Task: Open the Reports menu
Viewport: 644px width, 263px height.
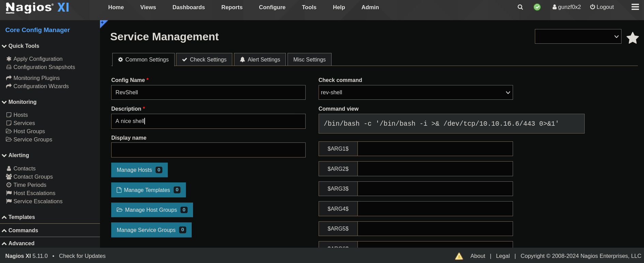Action: pos(232,7)
